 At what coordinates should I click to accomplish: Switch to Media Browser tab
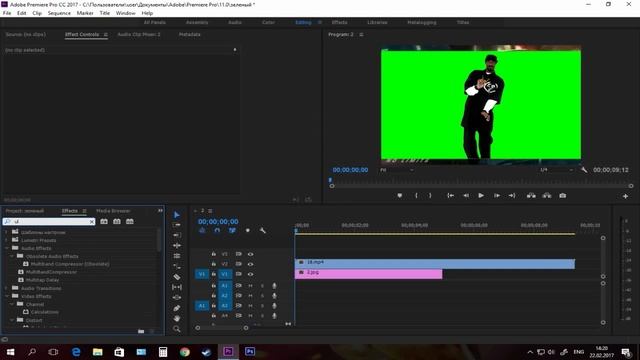(x=113, y=211)
